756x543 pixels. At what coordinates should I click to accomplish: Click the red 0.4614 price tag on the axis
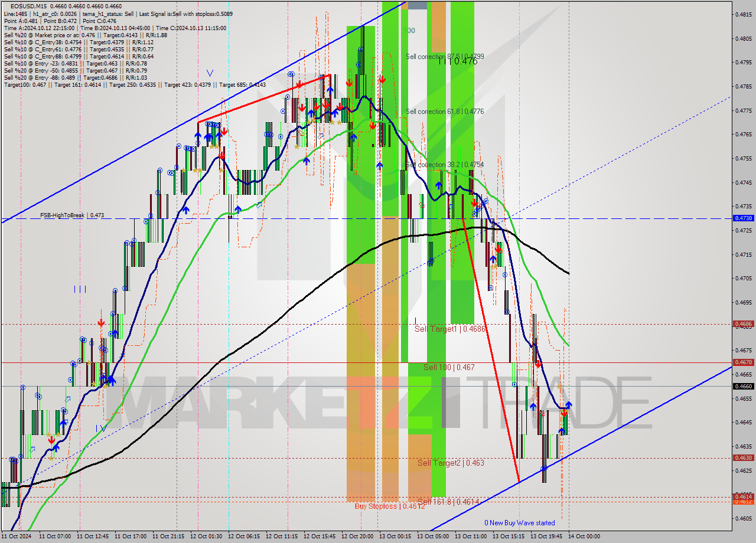click(x=743, y=496)
